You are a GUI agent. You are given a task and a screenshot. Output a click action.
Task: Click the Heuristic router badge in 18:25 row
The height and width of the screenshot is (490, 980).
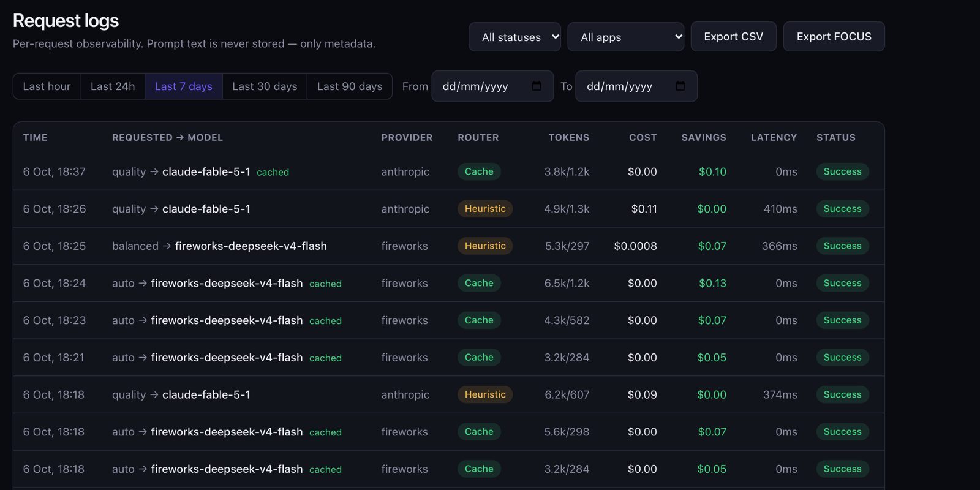click(x=485, y=246)
